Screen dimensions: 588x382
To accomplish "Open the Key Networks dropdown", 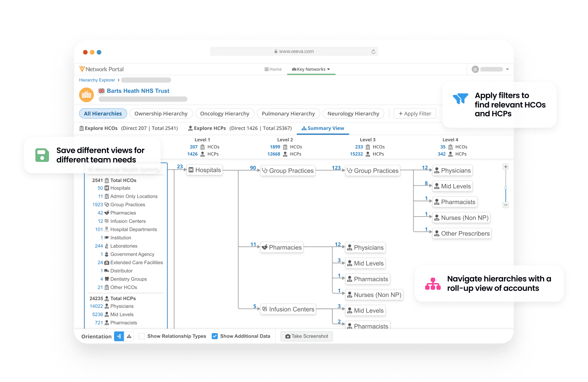I will click(311, 69).
